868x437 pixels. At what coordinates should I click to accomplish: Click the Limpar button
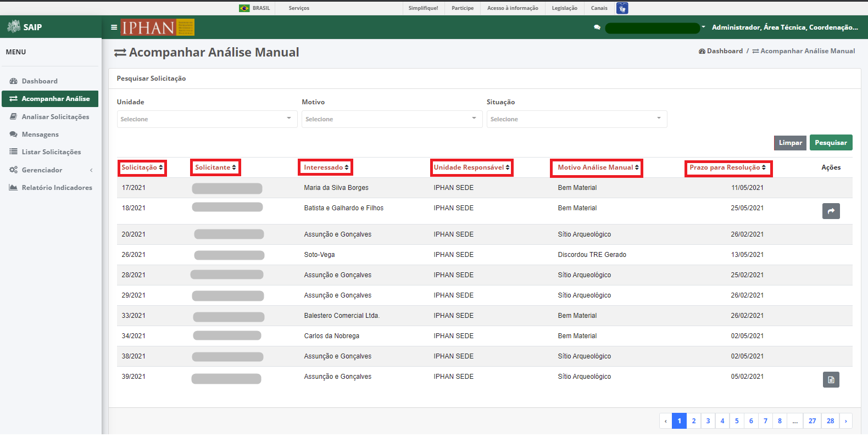790,143
